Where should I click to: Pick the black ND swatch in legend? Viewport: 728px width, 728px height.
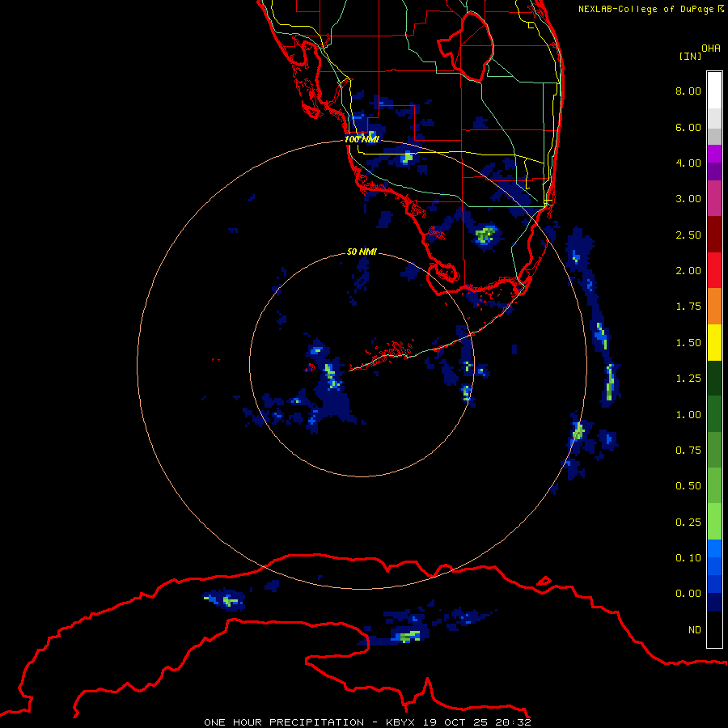coord(714,629)
